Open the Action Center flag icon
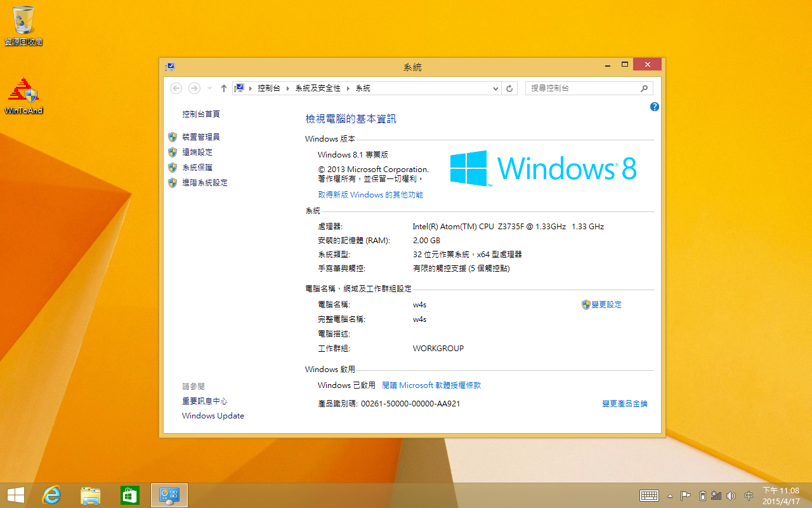The height and width of the screenshot is (508, 812). pyautogui.click(x=686, y=496)
